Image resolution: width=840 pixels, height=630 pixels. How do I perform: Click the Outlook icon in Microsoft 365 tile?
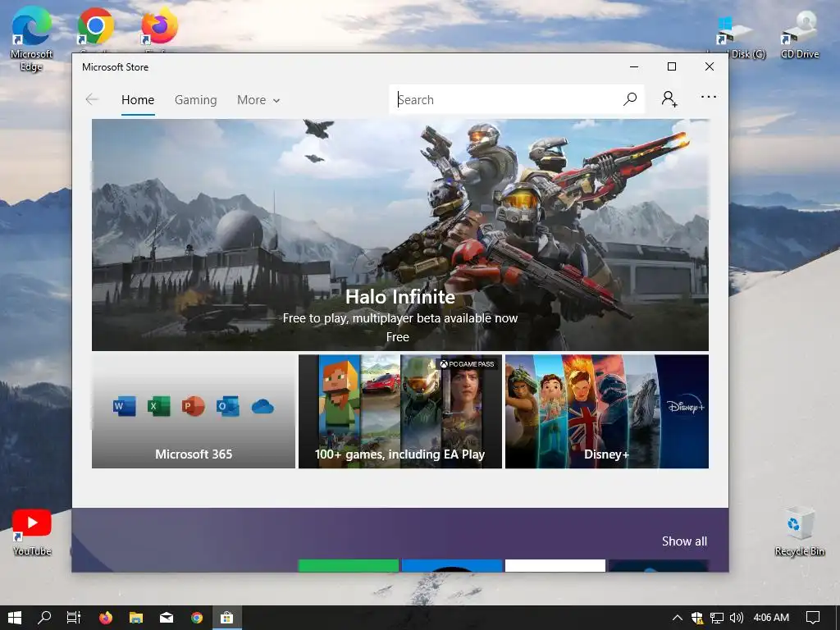point(228,407)
